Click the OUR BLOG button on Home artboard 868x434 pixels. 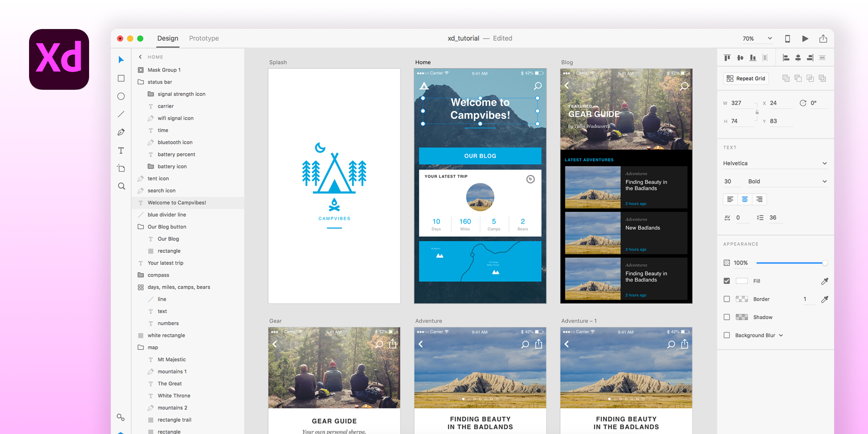[x=480, y=156]
